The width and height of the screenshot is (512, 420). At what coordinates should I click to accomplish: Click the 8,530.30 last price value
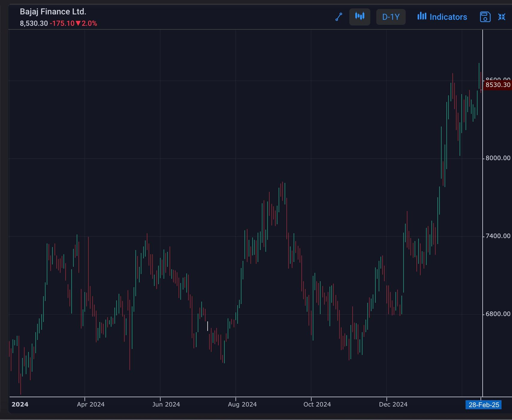click(x=34, y=23)
